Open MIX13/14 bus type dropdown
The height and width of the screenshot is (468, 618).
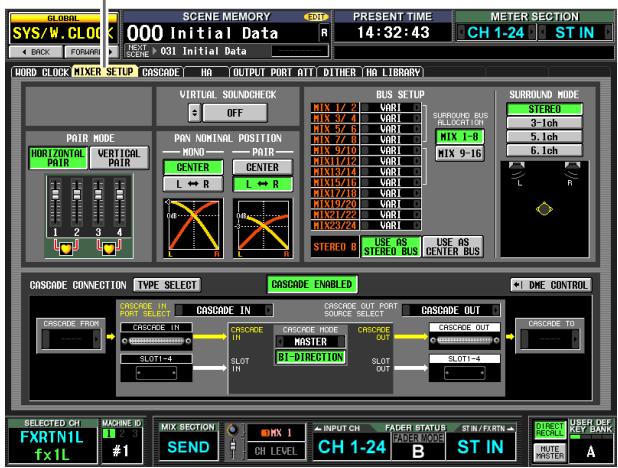click(391, 172)
